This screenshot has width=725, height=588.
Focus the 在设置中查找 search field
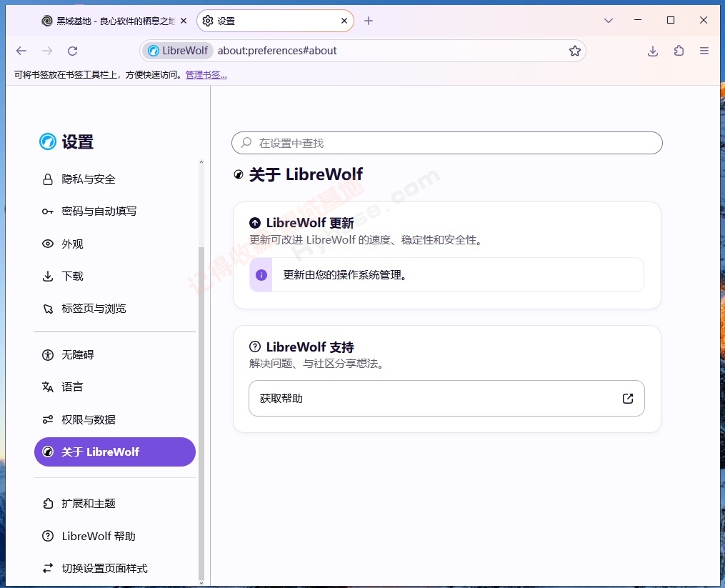click(x=446, y=143)
